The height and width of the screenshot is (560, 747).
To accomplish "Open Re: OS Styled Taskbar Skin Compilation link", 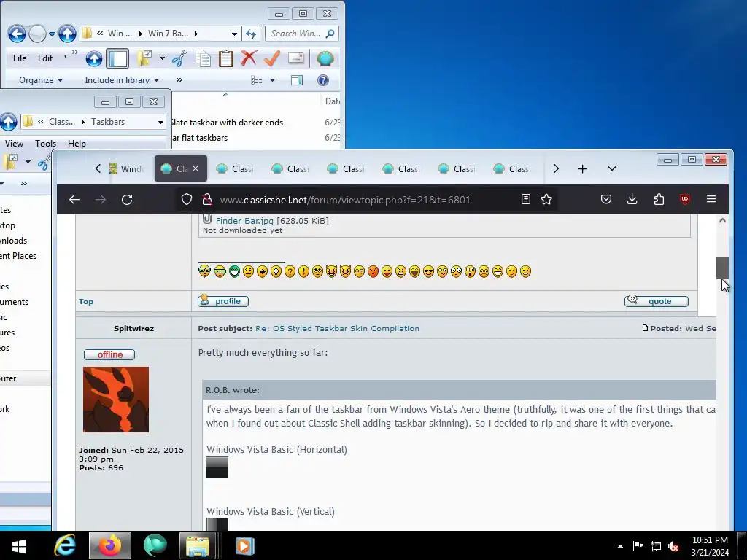I will (x=337, y=328).
